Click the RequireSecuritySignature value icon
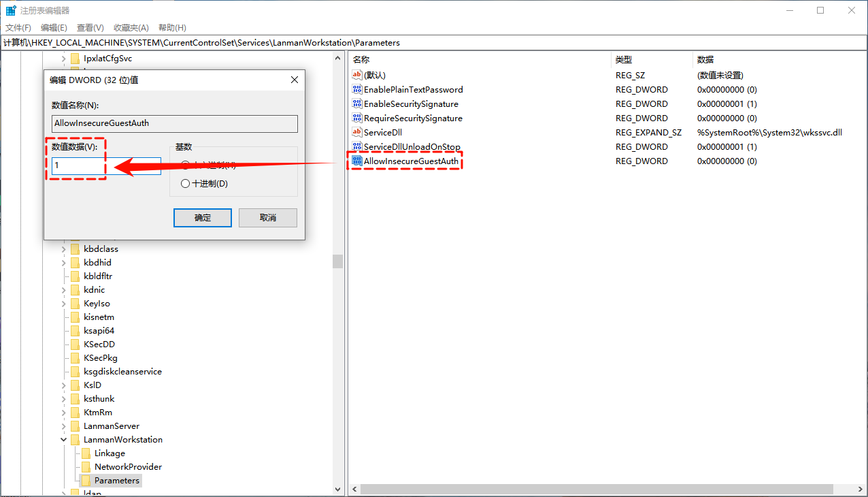The image size is (868, 497). [x=357, y=118]
